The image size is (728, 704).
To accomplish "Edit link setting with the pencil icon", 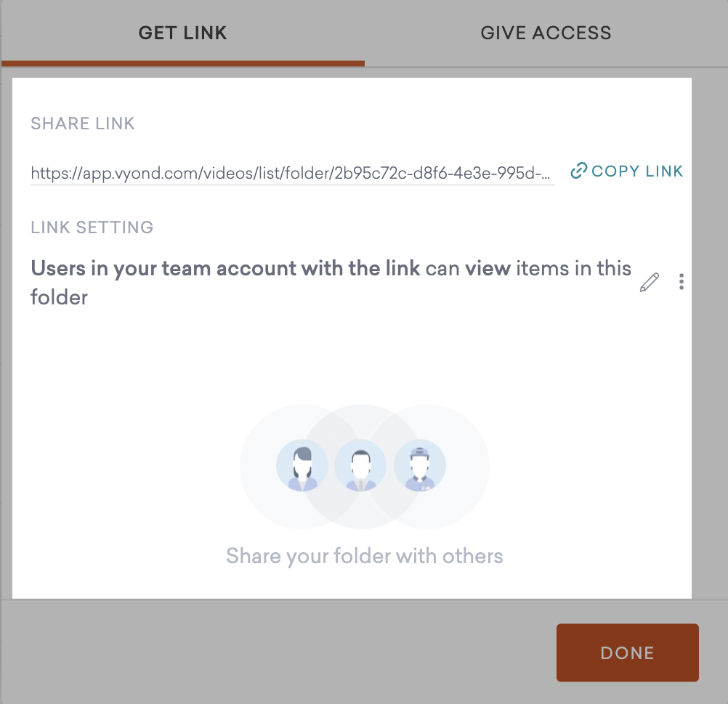I will pos(649,282).
